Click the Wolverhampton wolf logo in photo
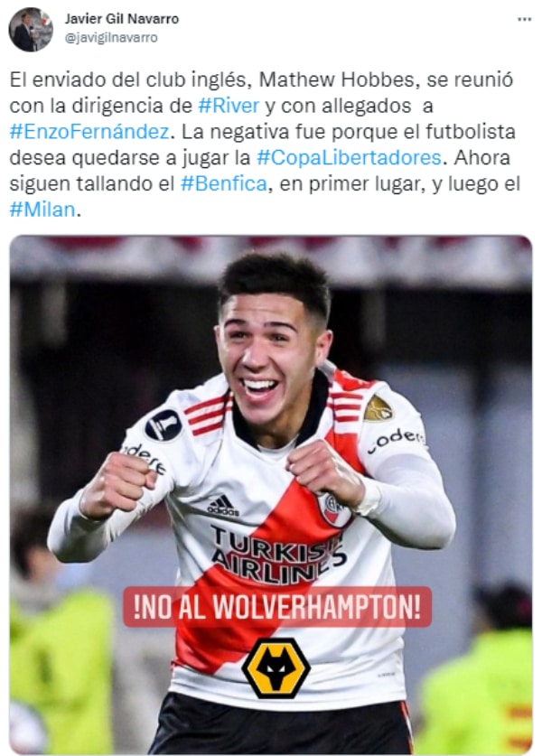 point(276,668)
